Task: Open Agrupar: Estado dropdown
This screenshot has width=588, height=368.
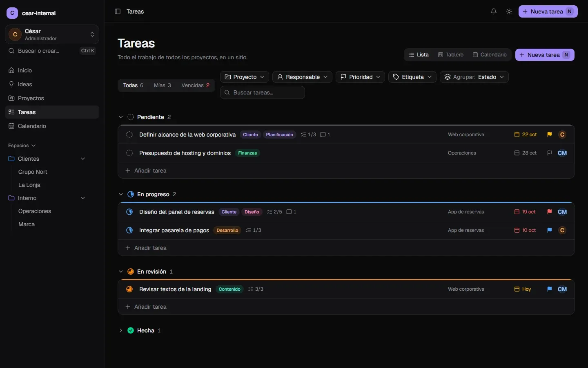Action: click(x=474, y=77)
